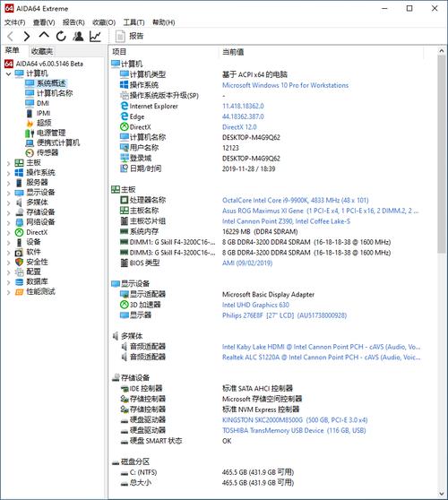The width and height of the screenshot is (448, 500).
Task: Refresh the page with the circular arrow icon
Action: pyautogui.click(x=61, y=37)
